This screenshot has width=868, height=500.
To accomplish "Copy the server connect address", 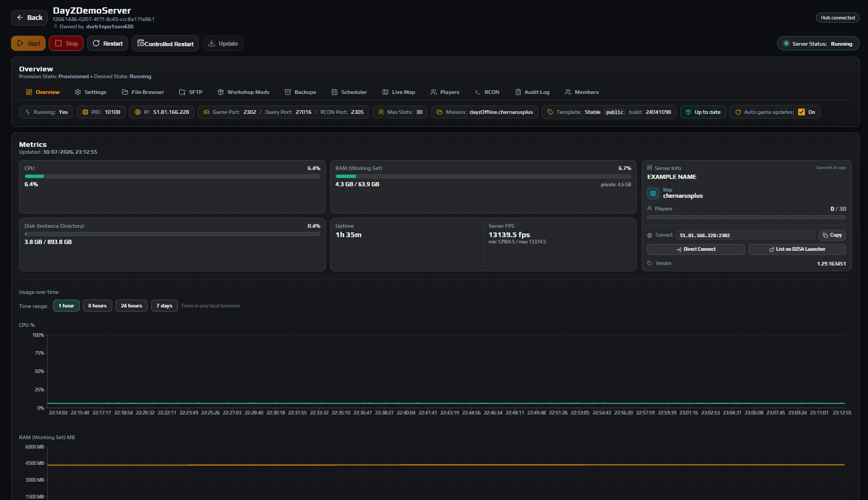I will click(832, 235).
